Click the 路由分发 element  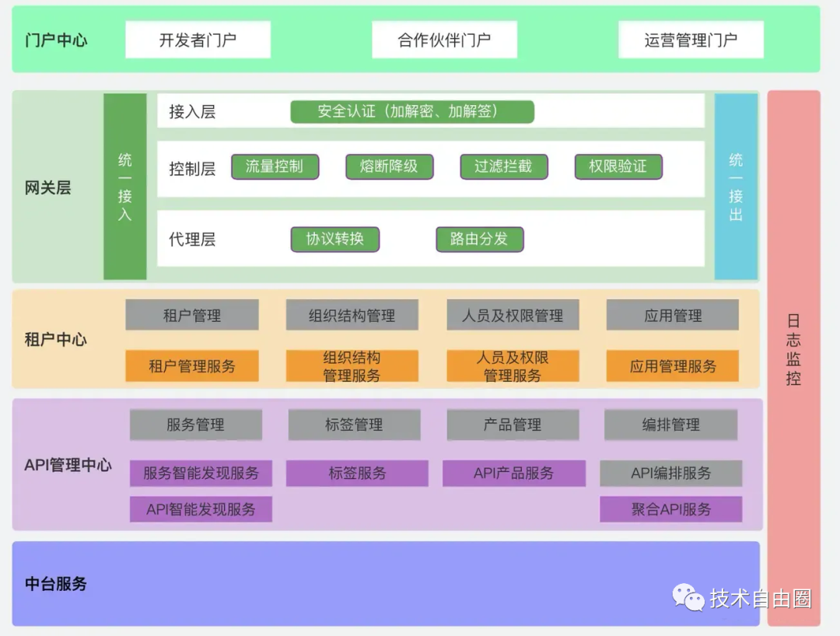tap(480, 239)
